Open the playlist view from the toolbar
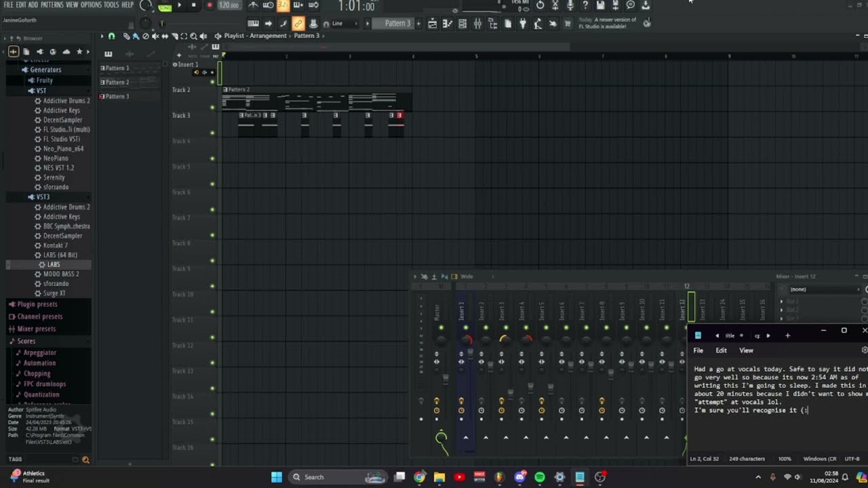 coord(433,24)
